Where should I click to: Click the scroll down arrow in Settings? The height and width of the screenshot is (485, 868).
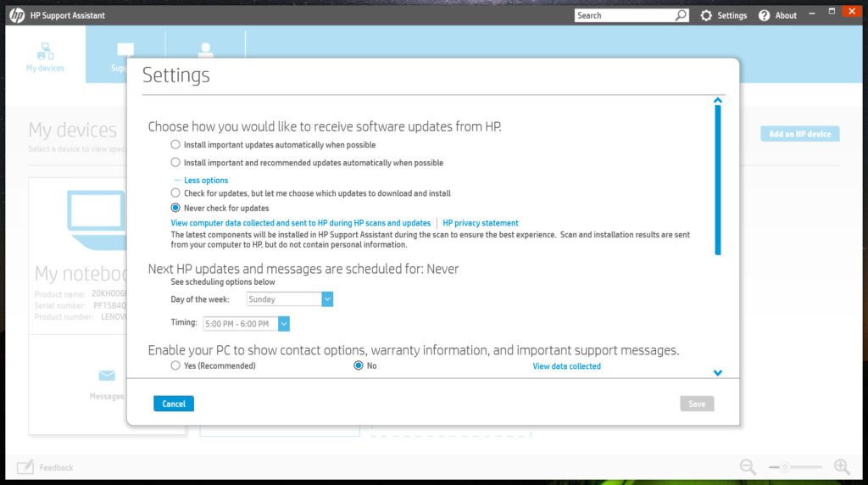(x=718, y=373)
